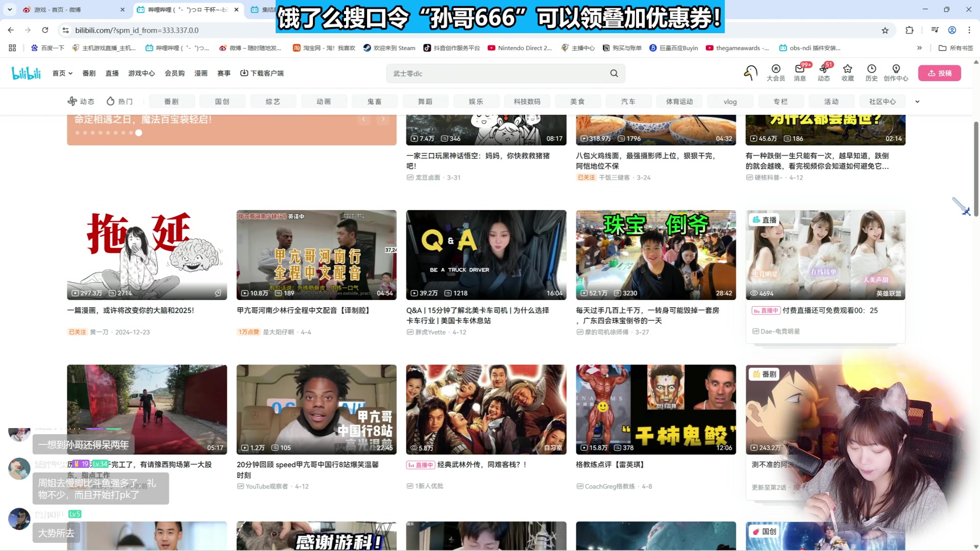This screenshot has height=551, width=980.
Task: Bookmark this page with star icon
Action: [x=885, y=31]
